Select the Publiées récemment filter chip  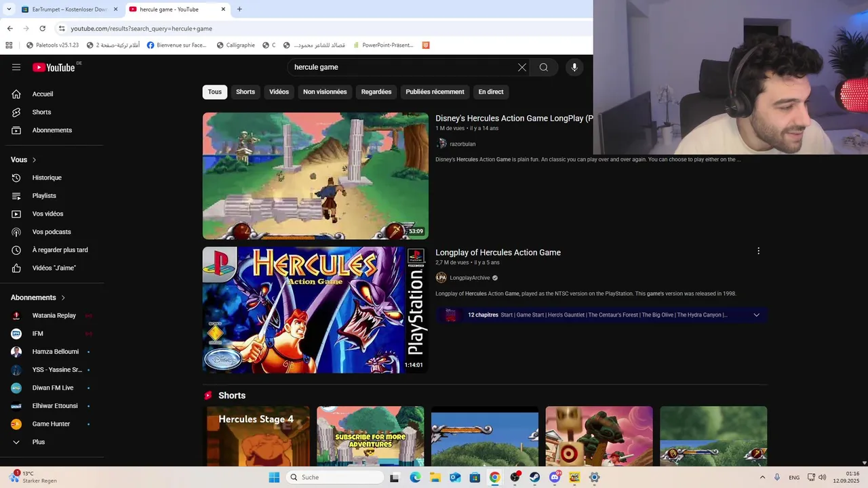coord(435,92)
